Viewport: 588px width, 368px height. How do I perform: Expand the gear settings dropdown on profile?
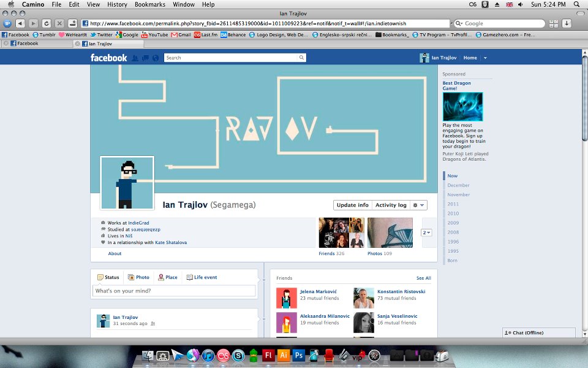point(419,205)
